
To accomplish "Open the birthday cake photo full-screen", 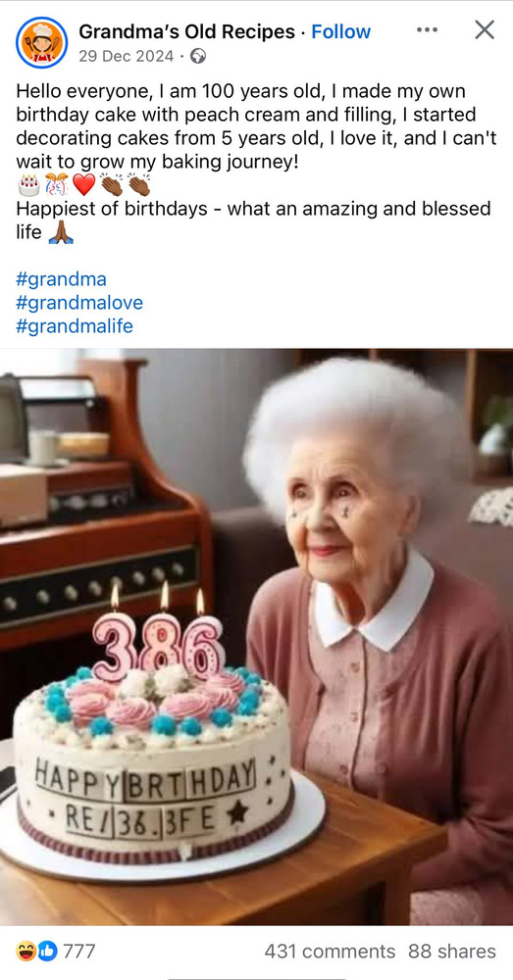I will tap(257, 636).
